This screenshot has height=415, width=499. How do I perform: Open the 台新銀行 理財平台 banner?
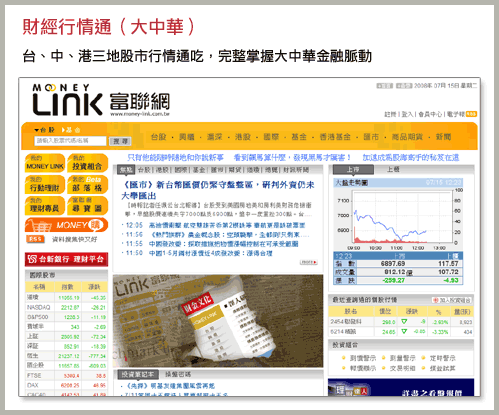tap(66, 259)
